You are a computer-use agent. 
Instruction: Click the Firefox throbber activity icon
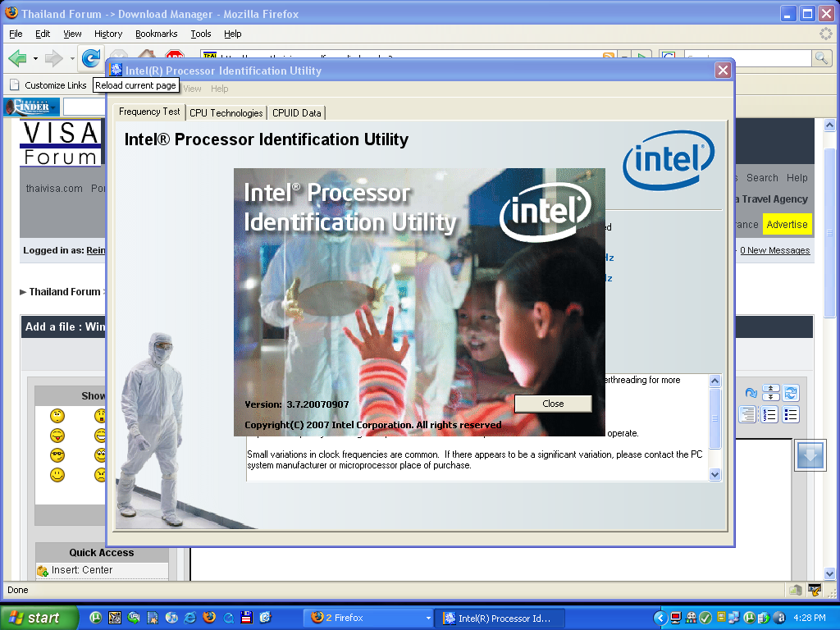825,34
